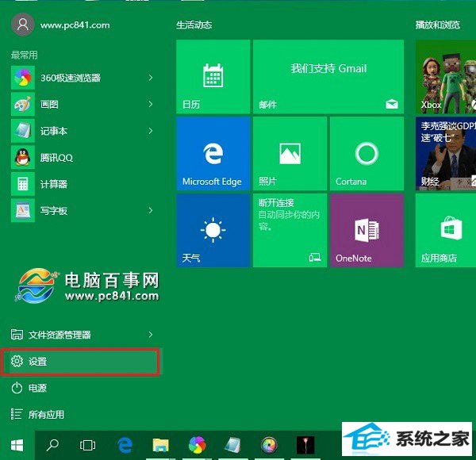476x460 pixels.
Task: Open 计算器 calculator icon
Action: [23, 184]
